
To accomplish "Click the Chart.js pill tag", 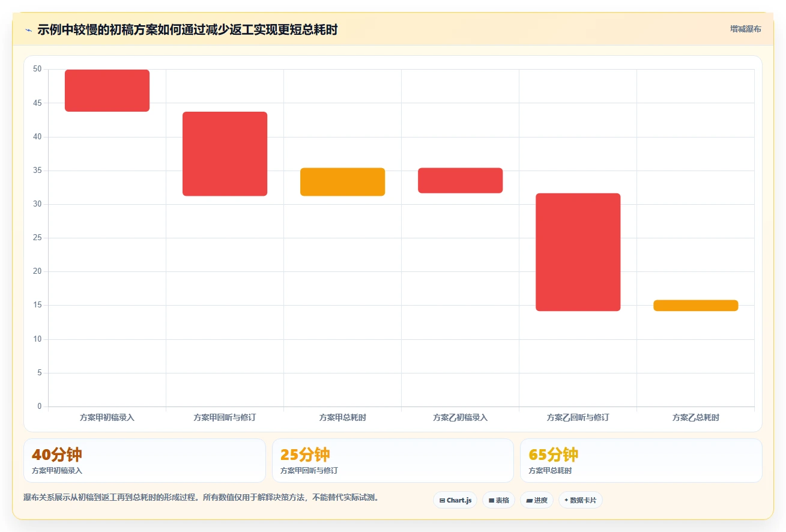I will [455, 500].
